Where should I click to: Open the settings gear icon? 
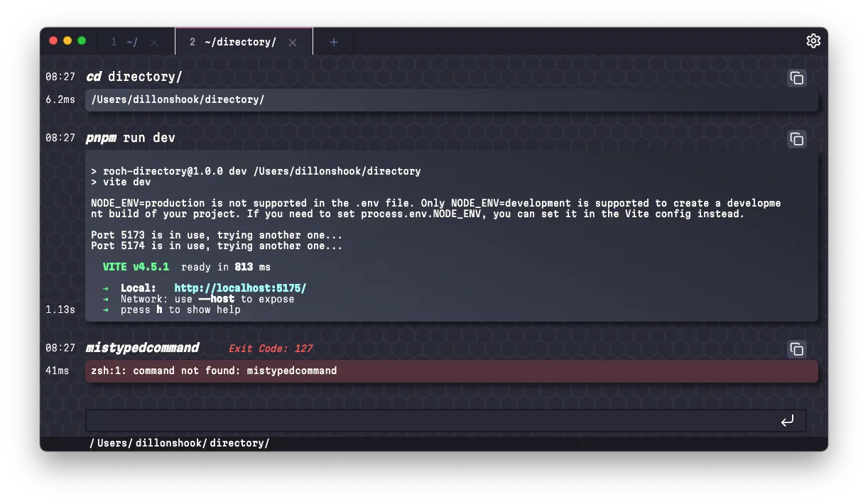[813, 41]
